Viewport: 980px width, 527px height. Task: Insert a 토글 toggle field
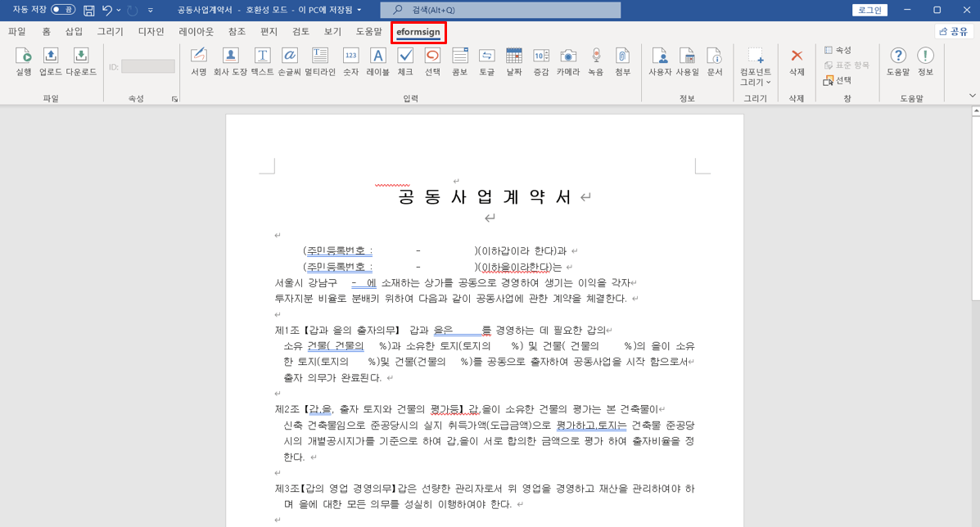487,62
